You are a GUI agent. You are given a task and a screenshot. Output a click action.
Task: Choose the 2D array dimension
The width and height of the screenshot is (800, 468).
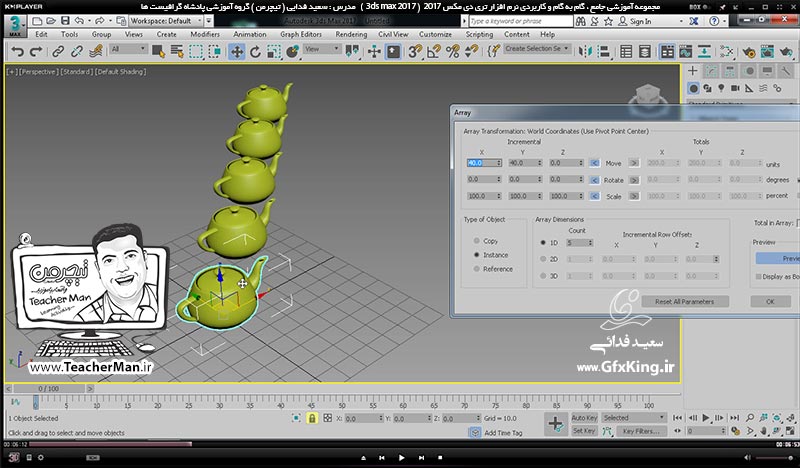coord(543,259)
